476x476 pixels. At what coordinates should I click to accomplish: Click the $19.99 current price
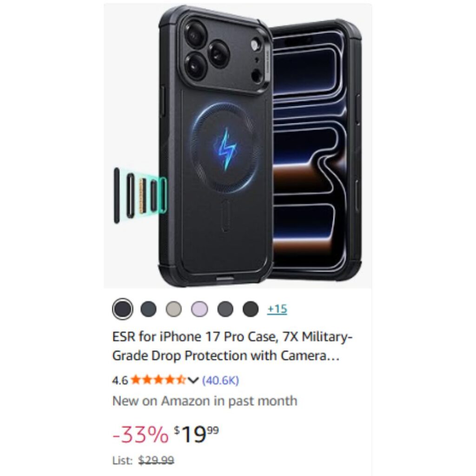[196, 434]
